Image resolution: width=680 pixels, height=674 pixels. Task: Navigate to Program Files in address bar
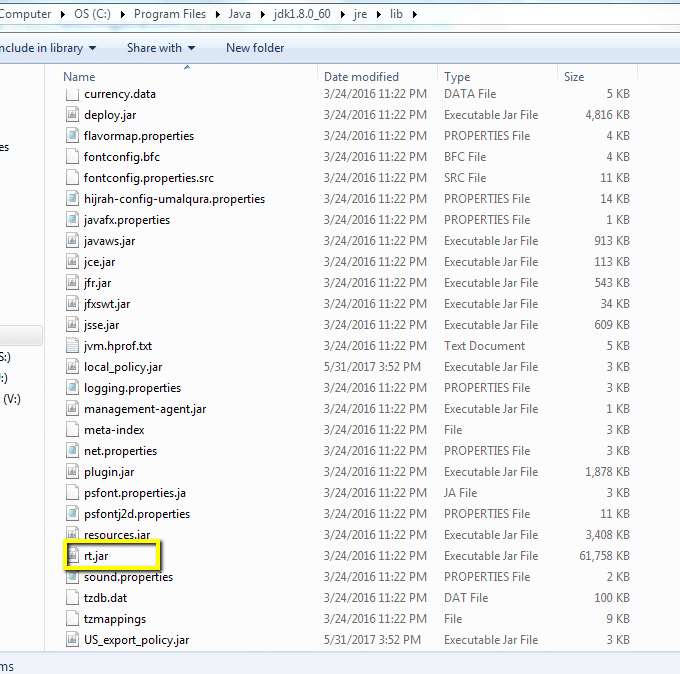click(172, 14)
